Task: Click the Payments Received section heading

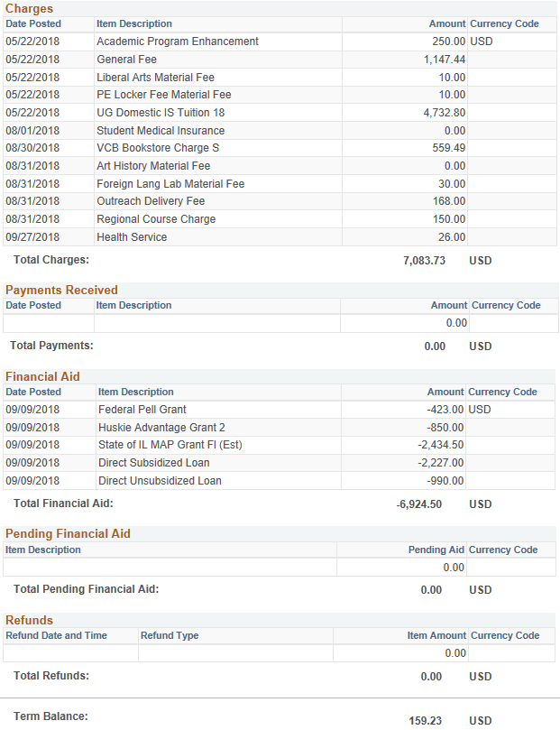Action: pyautogui.click(x=61, y=290)
